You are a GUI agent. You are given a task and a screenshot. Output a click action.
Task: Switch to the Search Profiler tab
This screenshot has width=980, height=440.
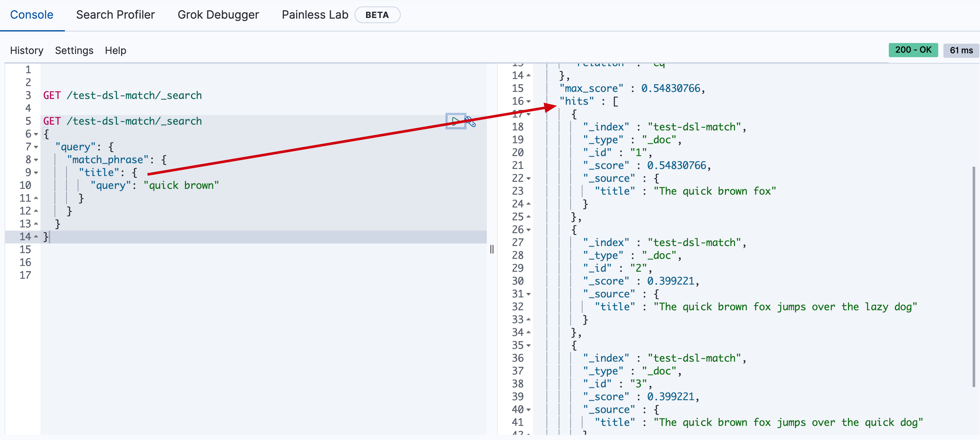click(x=115, y=15)
